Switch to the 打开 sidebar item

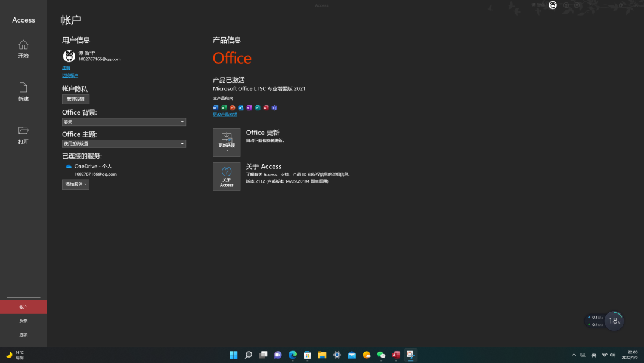[23, 134]
